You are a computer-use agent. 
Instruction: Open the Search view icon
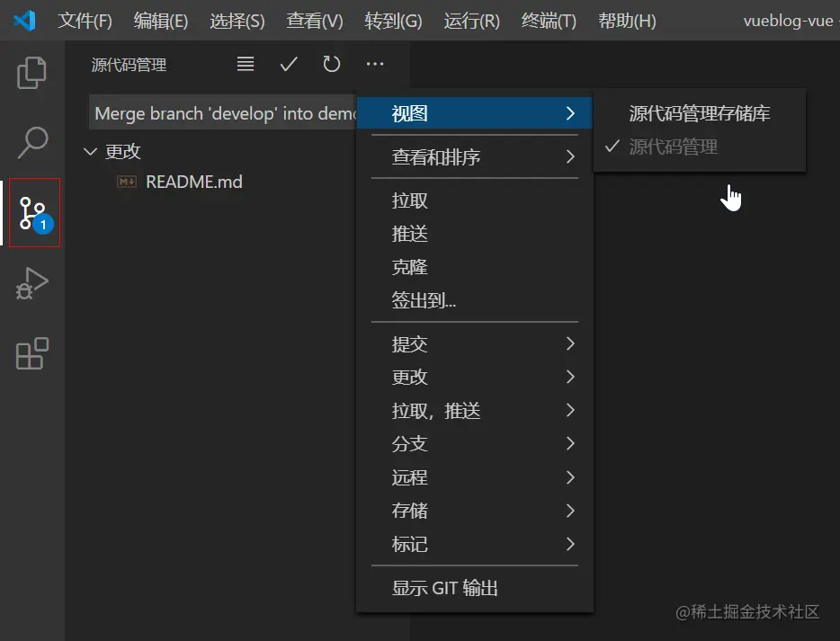[x=32, y=142]
